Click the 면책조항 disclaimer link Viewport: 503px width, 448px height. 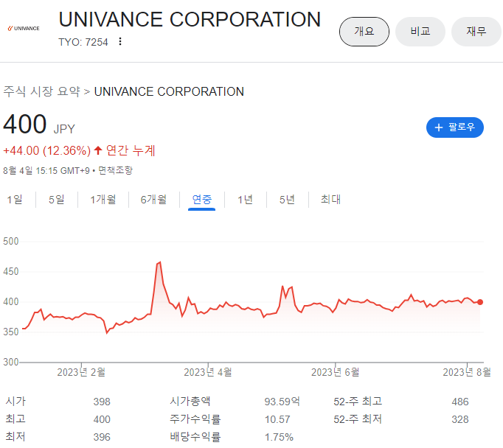coord(115,170)
